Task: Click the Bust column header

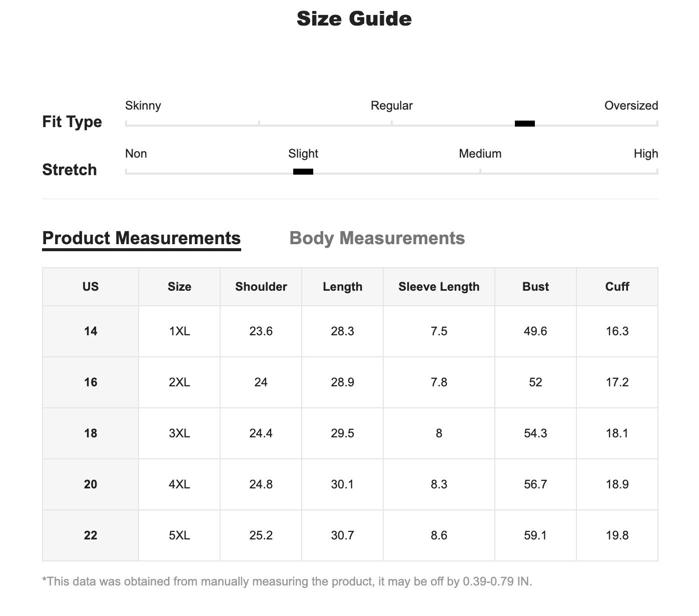Action: (x=535, y=287)
